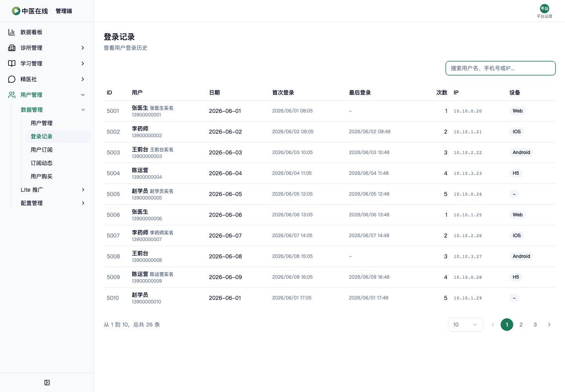Click phone 13900000010
This screenshot has width=565, height=392.
tap(146, 302)
